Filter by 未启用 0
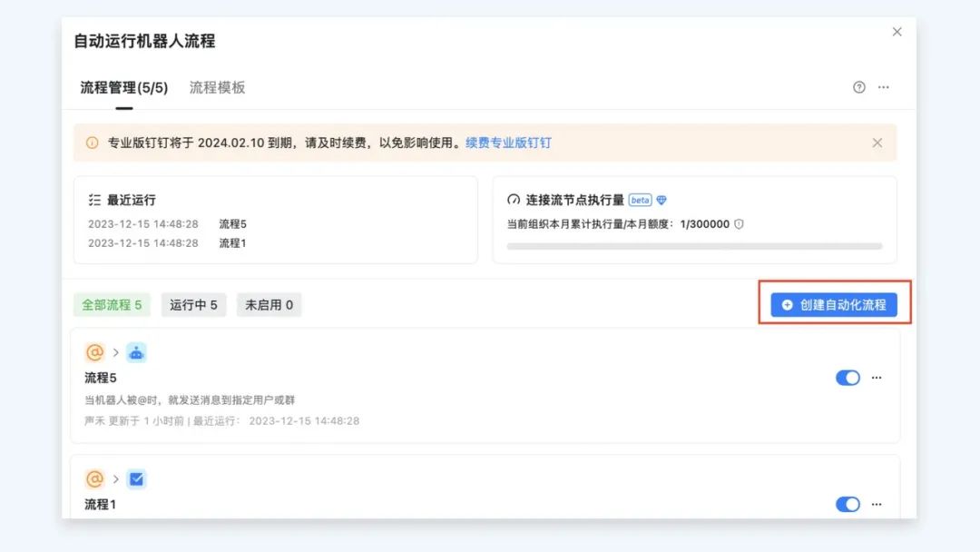Screen dimensions: 980x552 tap(269, 305)
